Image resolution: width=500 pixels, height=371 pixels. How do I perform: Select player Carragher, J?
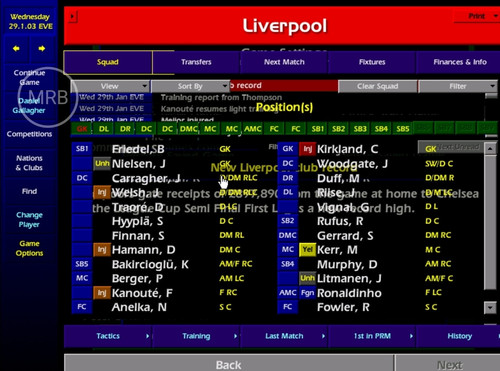click(146, 178)
